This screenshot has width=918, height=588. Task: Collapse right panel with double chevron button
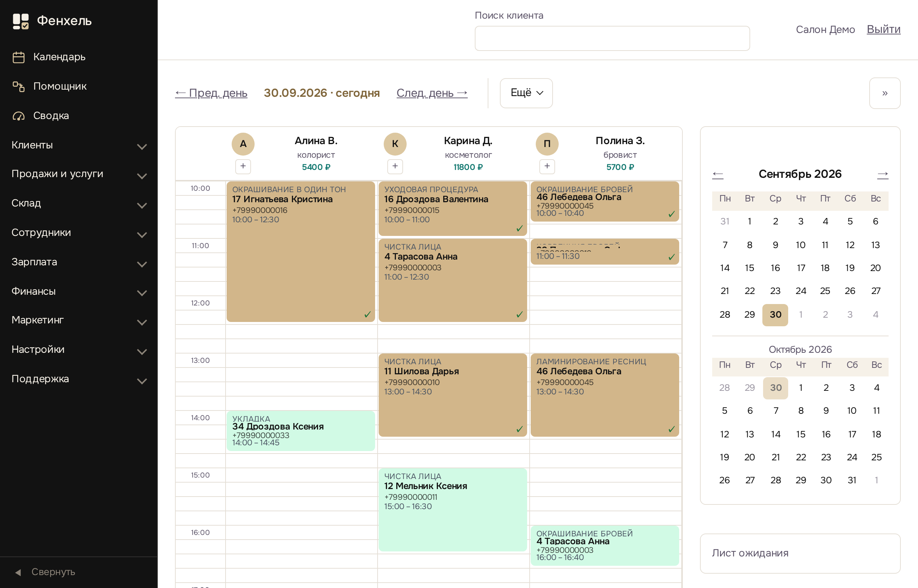coord(884,93)
